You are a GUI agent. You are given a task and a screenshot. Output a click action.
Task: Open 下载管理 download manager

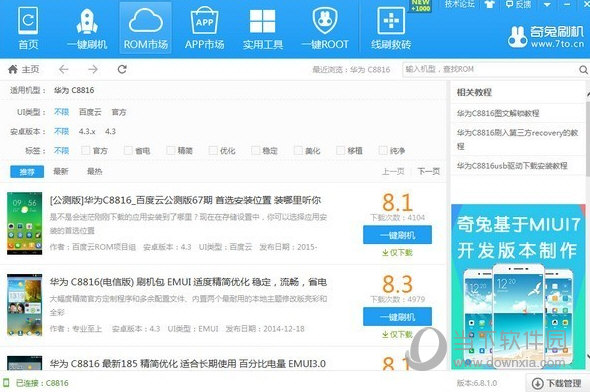557,383
